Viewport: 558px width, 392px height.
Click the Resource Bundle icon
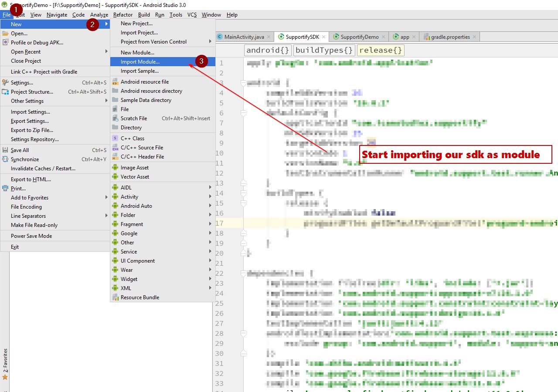(x=115, y=297)
